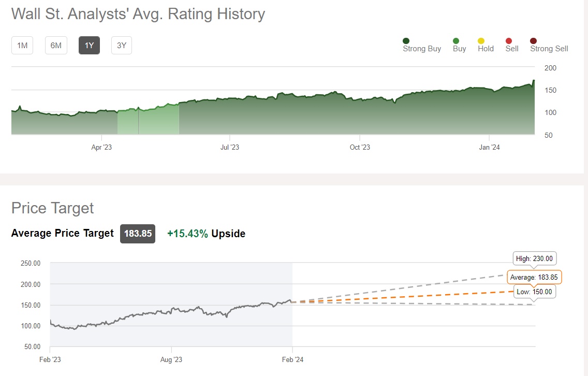The image size is (588, 376).
Task: Toggle the yellow Hold legend dot
Action: click(x=481, y=41)
